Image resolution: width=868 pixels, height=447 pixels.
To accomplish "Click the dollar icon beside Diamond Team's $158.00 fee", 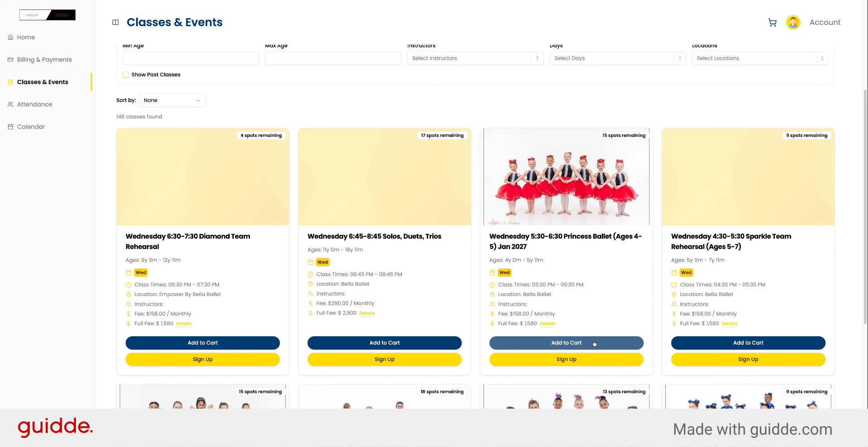I will pos(128,314).
